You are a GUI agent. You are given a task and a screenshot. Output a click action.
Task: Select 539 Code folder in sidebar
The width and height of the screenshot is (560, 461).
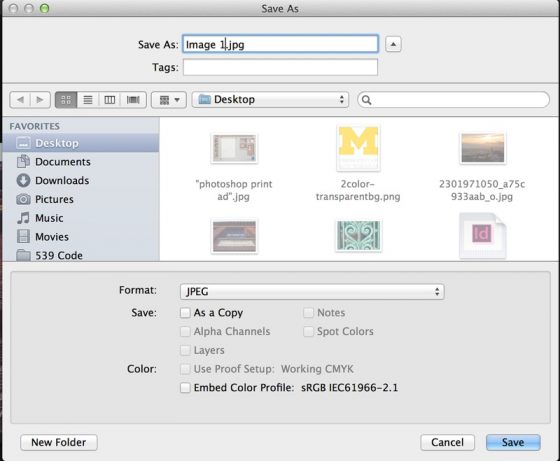[81, 255]
